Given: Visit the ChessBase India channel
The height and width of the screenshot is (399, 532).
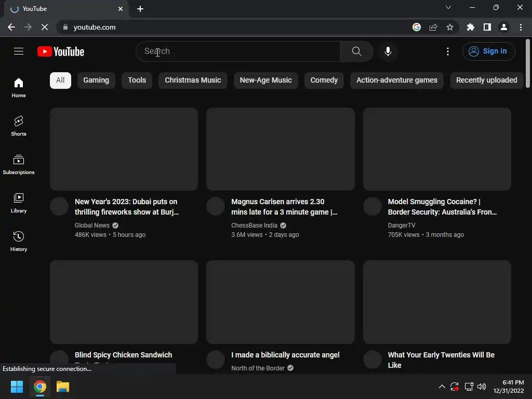Looking at the screenshot, I should [254, 225].
